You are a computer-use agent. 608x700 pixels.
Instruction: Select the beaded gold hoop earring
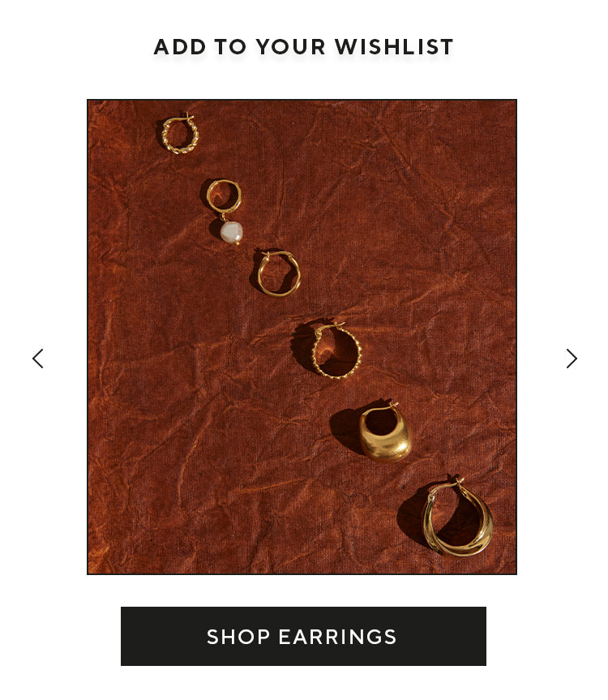click(x=336, y=350)
